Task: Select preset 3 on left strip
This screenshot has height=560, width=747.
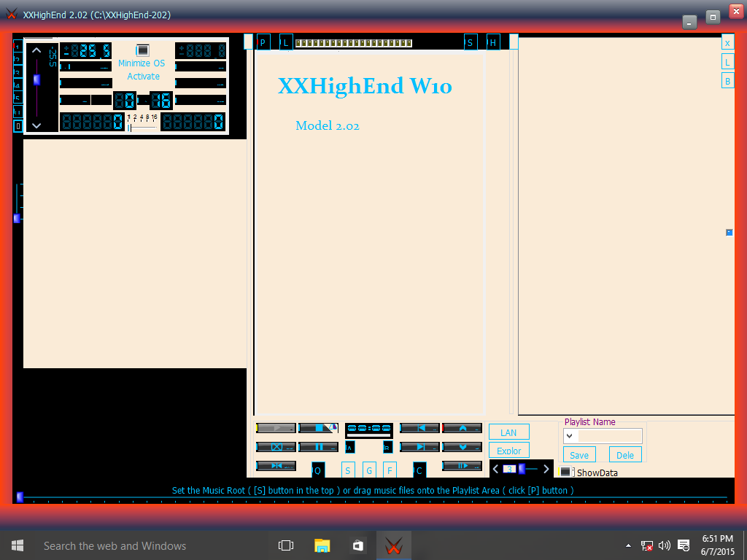Action: (18, 72)
